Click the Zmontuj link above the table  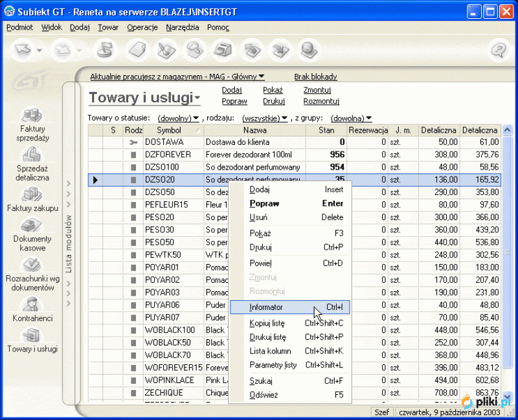[x=317, y=90]
